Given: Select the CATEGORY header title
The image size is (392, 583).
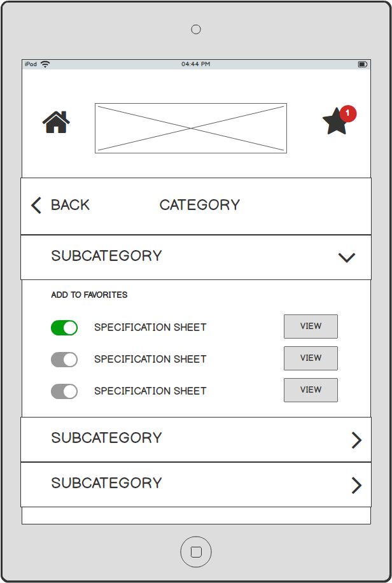Looking at the screenshot, I should [x=200, y=205].
